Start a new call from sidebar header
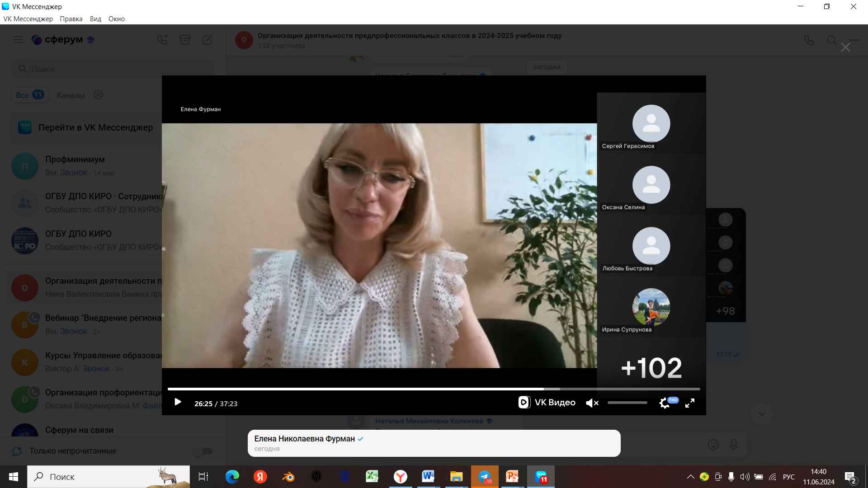This screenshot has height=488, width=868. pos(162,40)
